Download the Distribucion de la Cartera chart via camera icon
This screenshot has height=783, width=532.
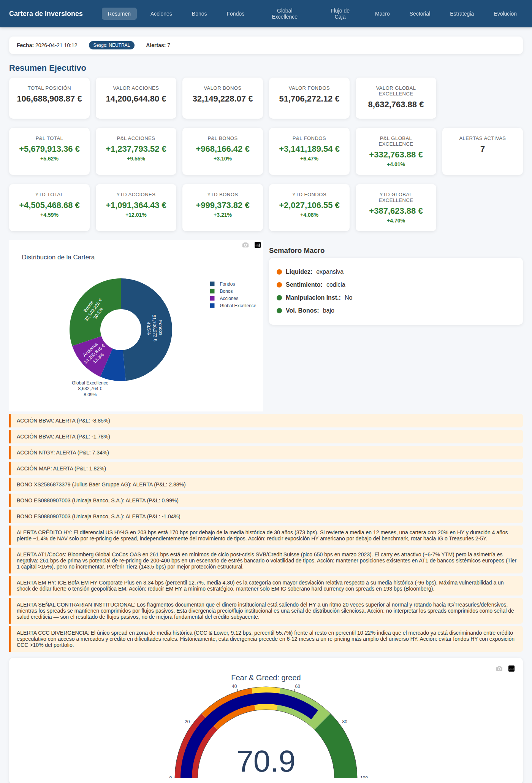[x=245, y=245]
